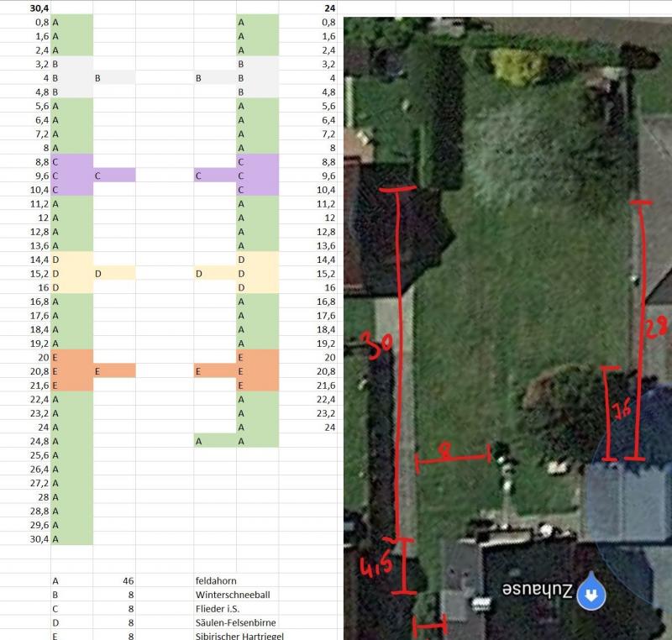Click the yellow bush in the garden photo
The height and width of the screenshot is (640, 672).
(x=518, y=66)
